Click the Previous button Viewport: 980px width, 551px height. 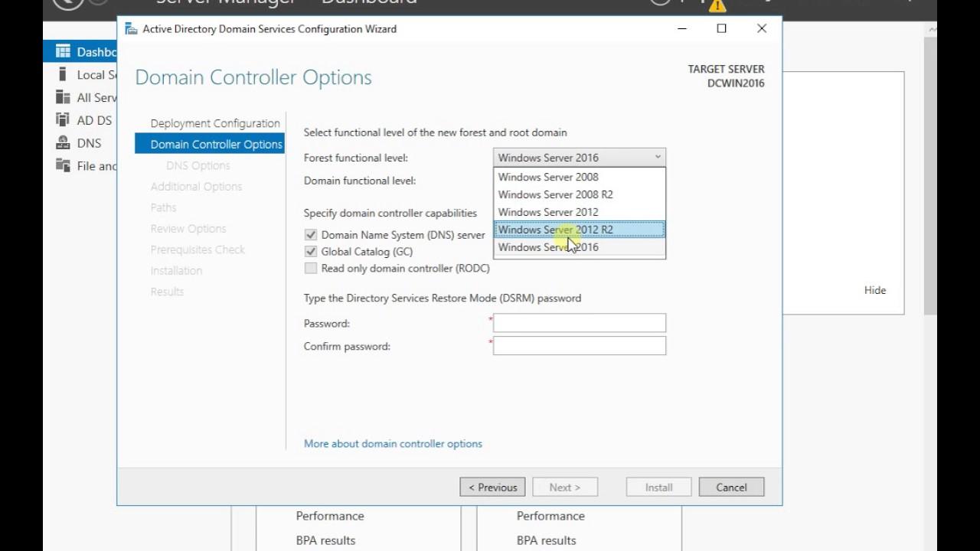[x=492, y=487]
